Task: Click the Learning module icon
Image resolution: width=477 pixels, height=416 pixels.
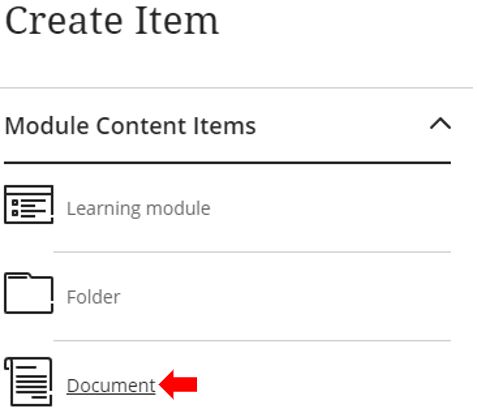Action: point(29,204)
